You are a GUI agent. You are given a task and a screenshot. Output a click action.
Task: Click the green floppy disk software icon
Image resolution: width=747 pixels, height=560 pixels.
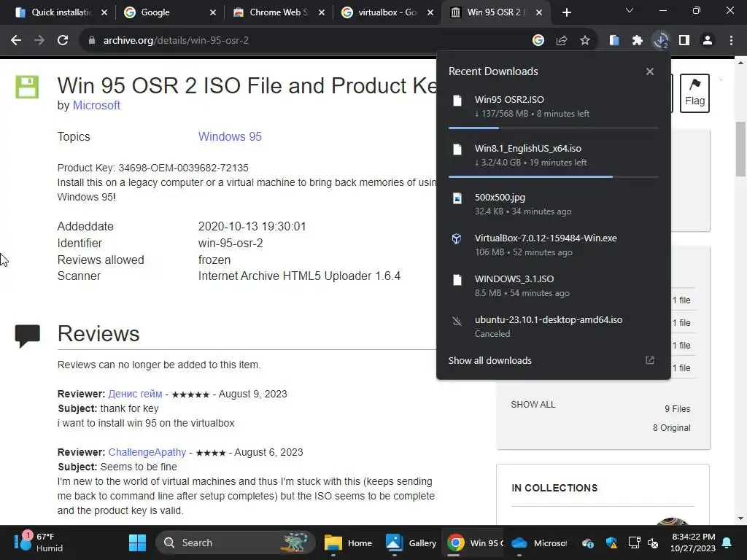coord(27,87)
